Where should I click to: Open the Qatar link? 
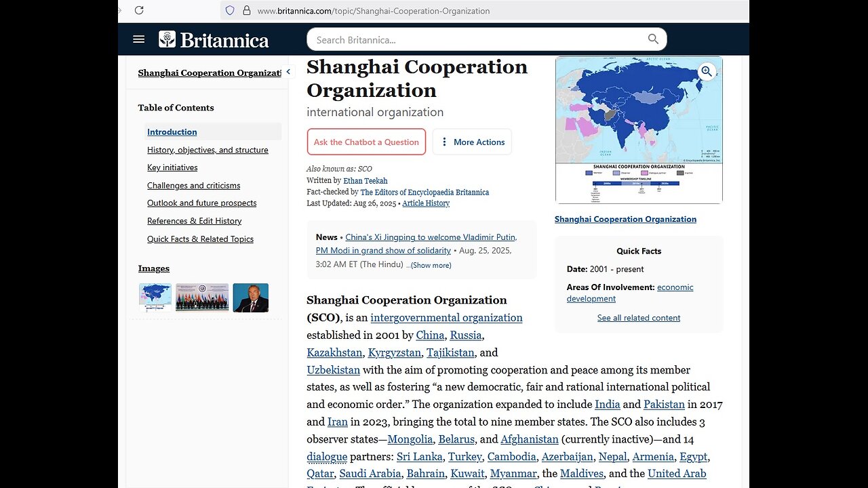320,474
